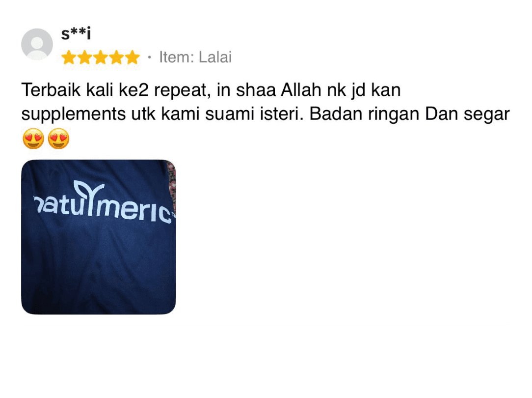The image size is (532, 398).
Task: Click the word Lalai after Item
Action: pyautogui.click(x=215, y=57)
